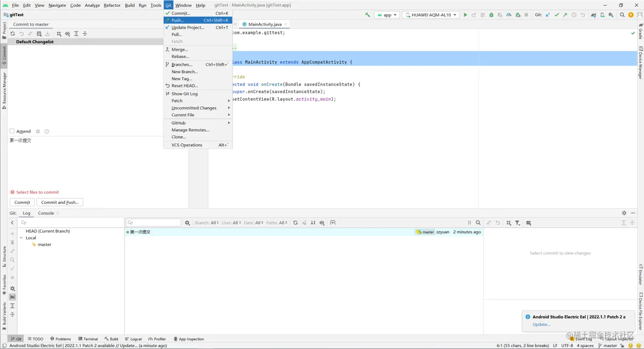Click the master branch in status bar

click(x=608, y=346)
